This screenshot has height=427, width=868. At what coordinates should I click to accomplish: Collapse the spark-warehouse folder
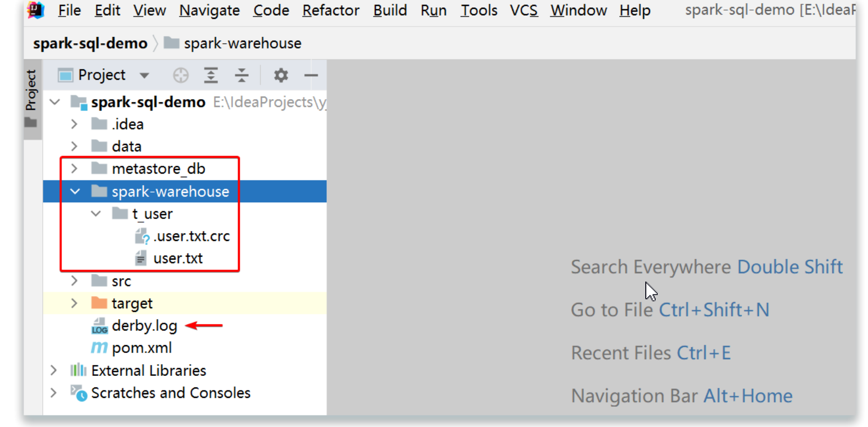point(75,191)
